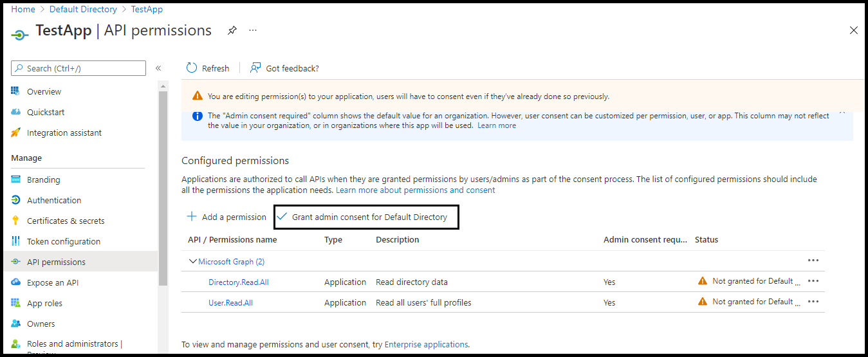Grant admin consent for Default Directory
The image size is (868, 357).
click(366, 217)
